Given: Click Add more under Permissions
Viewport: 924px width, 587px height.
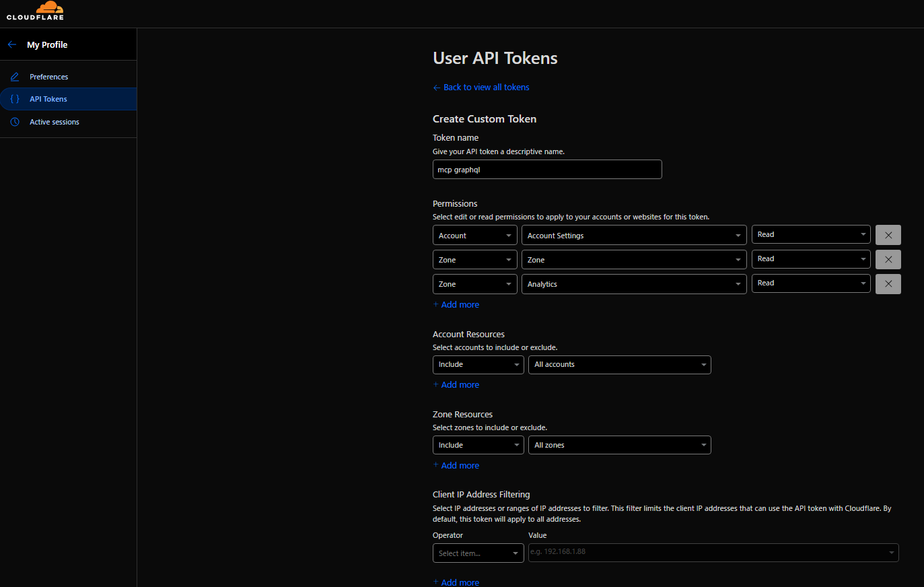Looking at the screenshot, I should pos(460,305).
